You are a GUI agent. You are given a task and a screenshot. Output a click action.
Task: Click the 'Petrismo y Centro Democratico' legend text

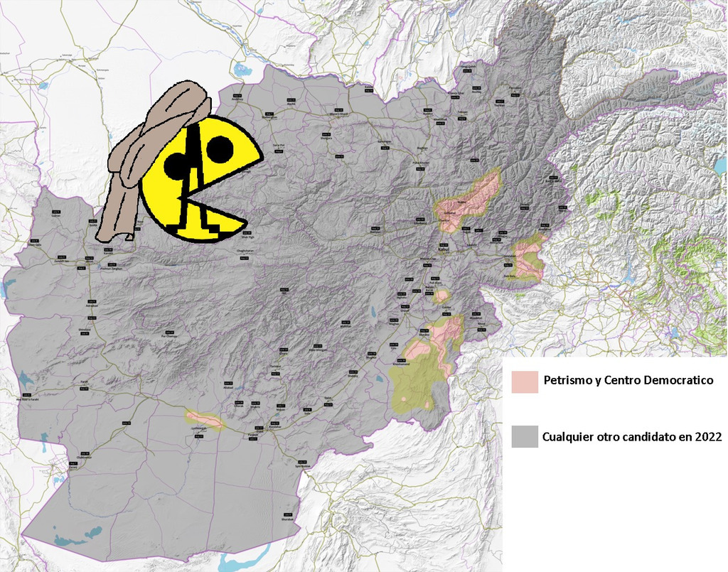(628, 381)
